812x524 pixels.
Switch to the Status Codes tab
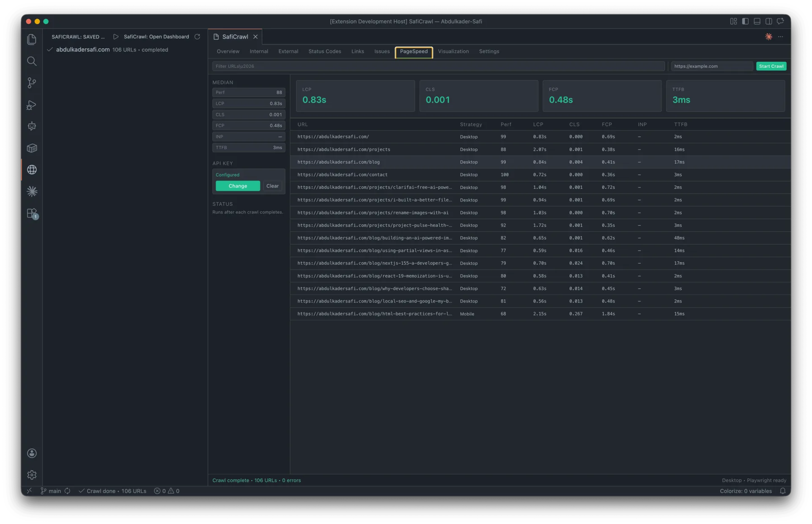[x=324, y=52]
